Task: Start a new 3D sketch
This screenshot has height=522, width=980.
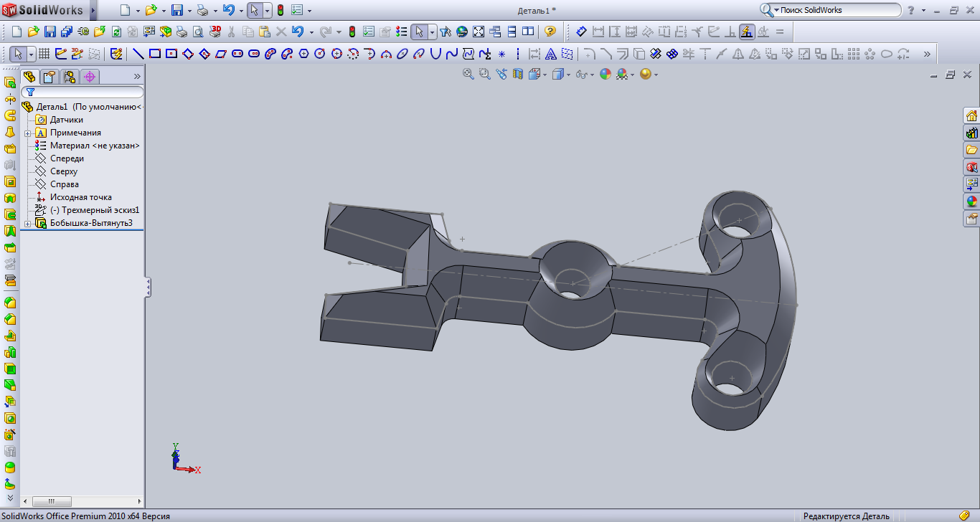Action: [x=77, y=54]
